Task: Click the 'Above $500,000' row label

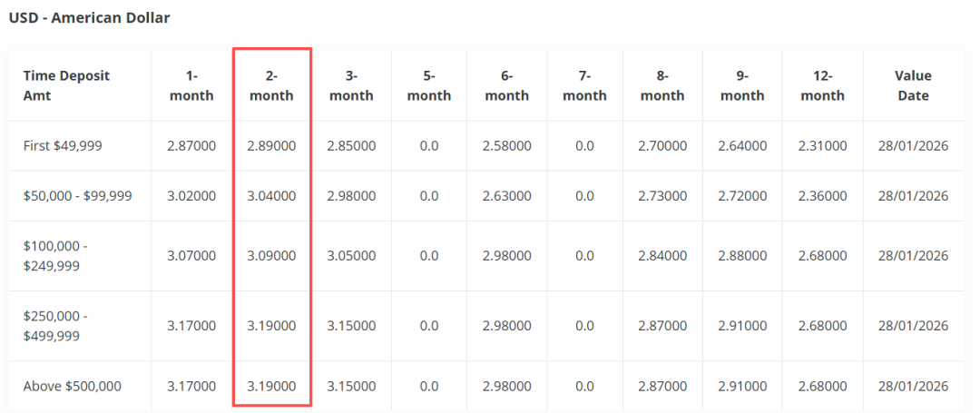Action: pos(72,386)
